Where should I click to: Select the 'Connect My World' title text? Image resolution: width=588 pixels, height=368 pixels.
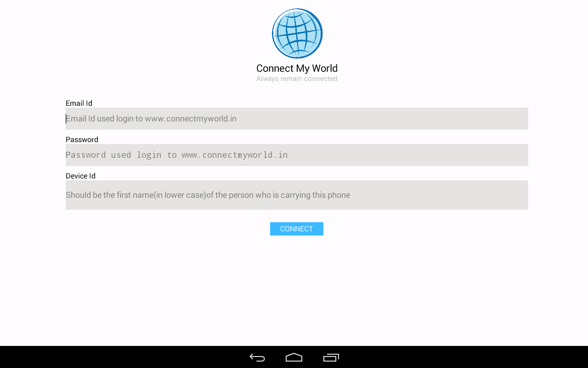pyautogui.click(x=297, y=69)
